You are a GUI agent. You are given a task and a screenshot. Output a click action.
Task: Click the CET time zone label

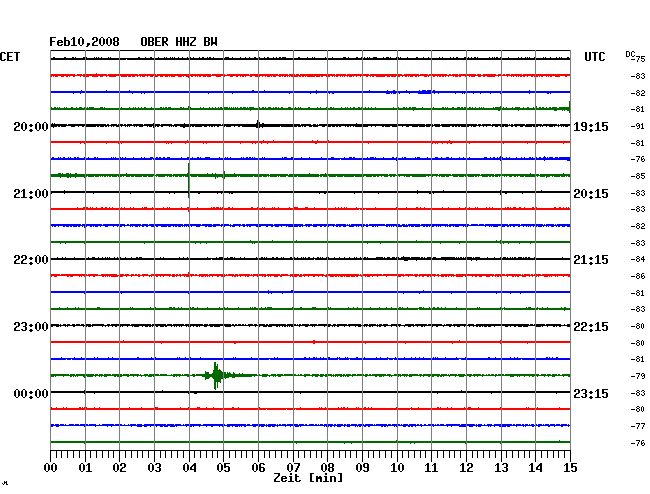click(10, 57)
